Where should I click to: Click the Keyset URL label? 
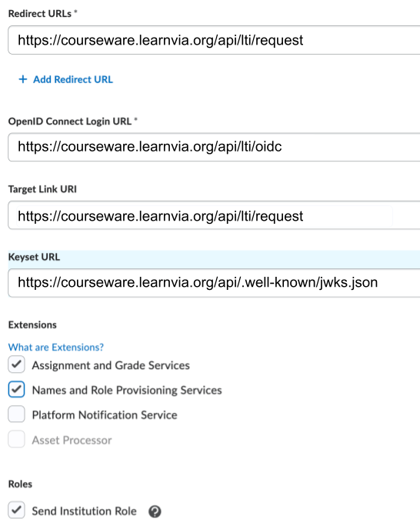(x=34, y=257)
